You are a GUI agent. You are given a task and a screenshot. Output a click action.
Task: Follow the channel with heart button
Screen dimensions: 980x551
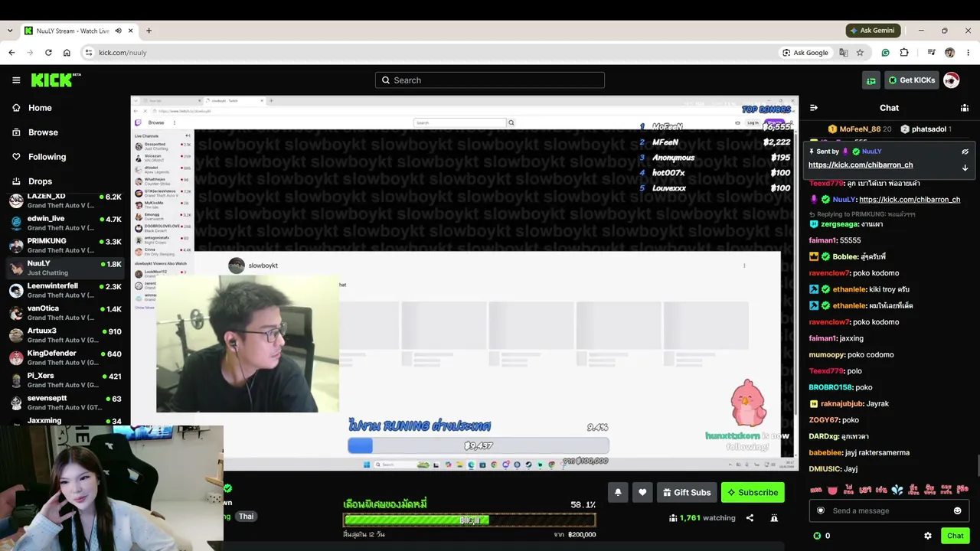tap(642, 492)
